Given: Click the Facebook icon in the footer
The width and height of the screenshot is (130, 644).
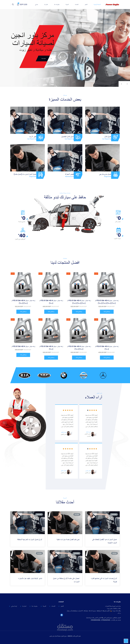Looking at the screenshot, I should (x=62, y=615).
